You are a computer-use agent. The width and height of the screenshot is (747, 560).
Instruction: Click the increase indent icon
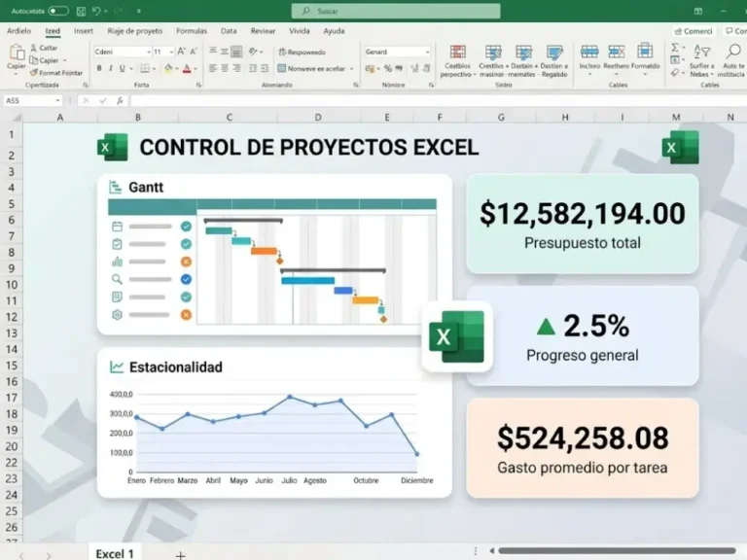coord(265,69)
